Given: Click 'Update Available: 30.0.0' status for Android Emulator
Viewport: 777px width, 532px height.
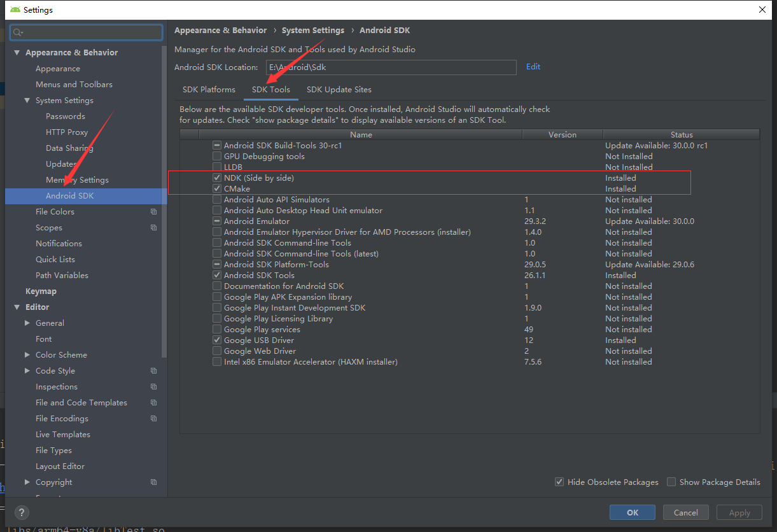Looking at the screenshot, I should pyautogui.click(x=650, y=221).
